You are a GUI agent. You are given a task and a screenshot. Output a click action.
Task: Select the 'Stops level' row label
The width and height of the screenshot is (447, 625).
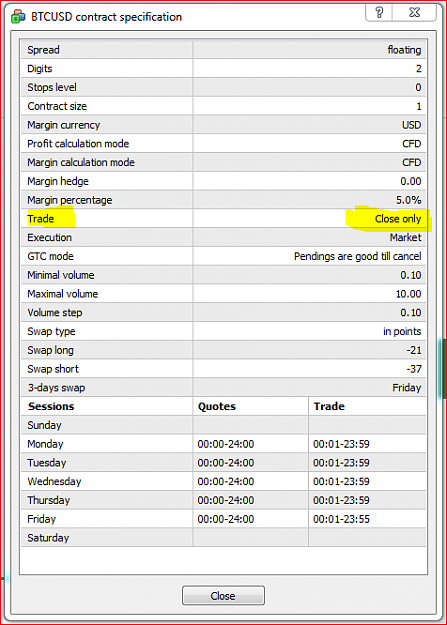pyautogui.click(x=52, y=87)
